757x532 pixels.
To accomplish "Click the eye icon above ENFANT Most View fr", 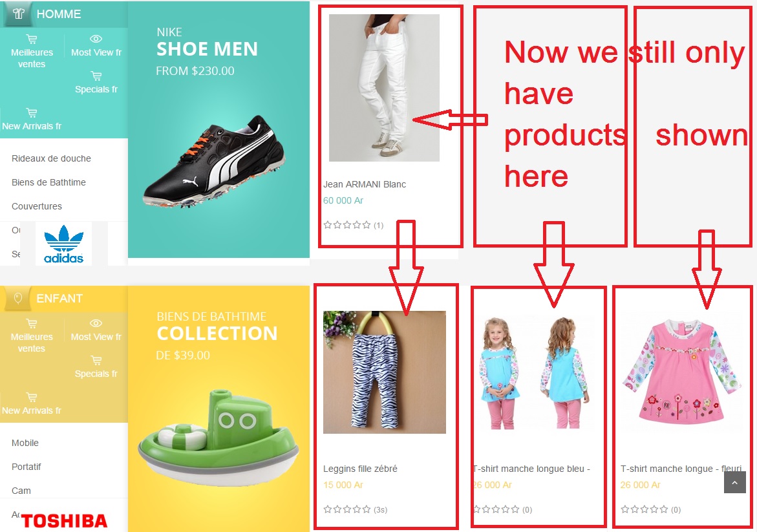I will point(96,323).
